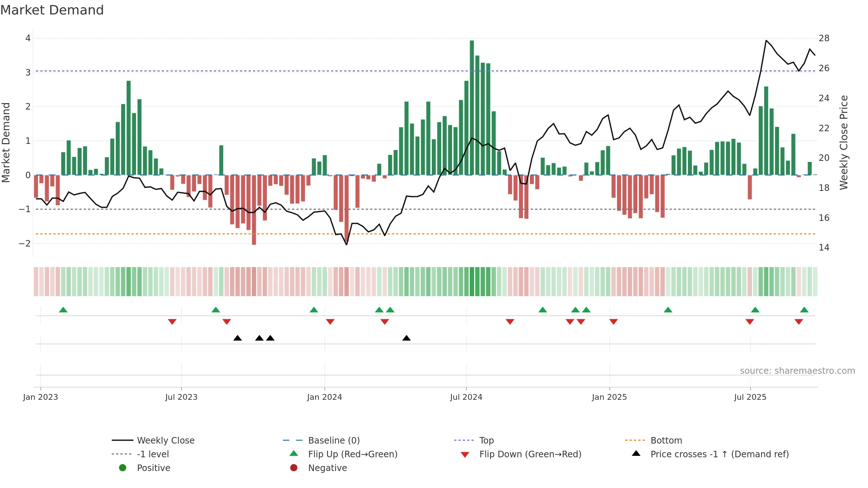Click the last red flip-down marker on right
The width and height of the screenshot is (868, 488).
(799, 322)
